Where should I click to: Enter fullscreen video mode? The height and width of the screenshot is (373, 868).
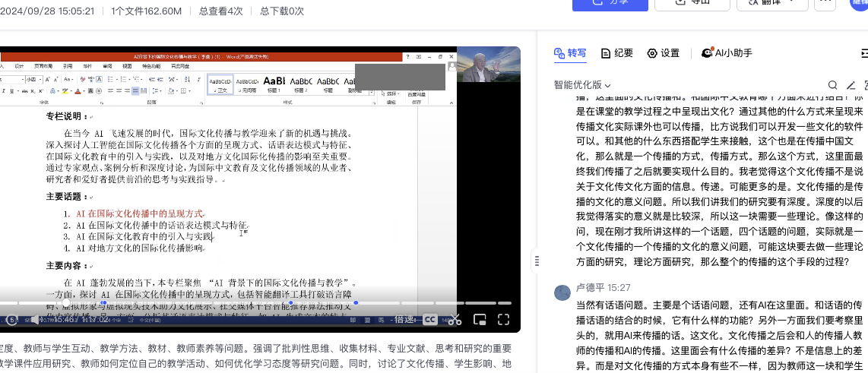click(504, 319)
